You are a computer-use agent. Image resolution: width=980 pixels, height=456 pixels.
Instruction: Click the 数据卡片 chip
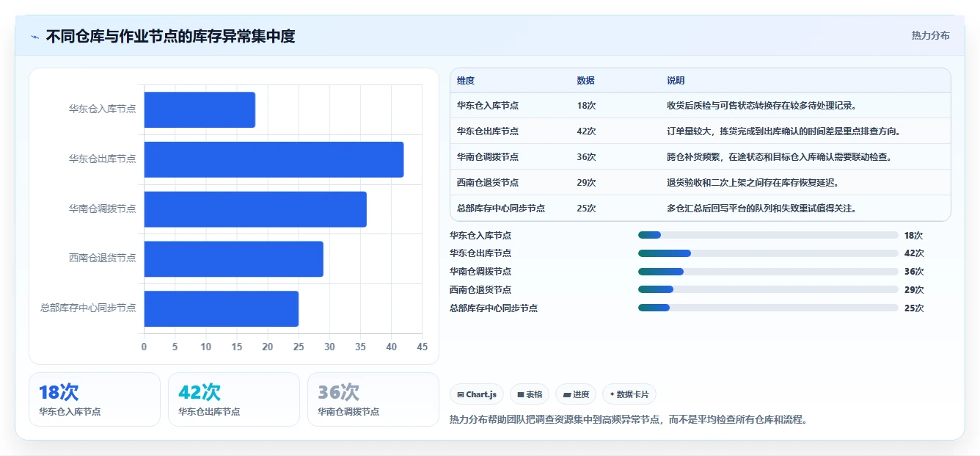[x=629, y=394]
